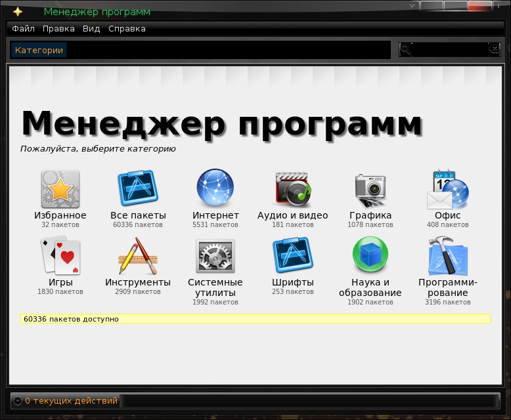Open the Избранное star category icon
The image size is (511, 420).
click(x=60, y=189)
